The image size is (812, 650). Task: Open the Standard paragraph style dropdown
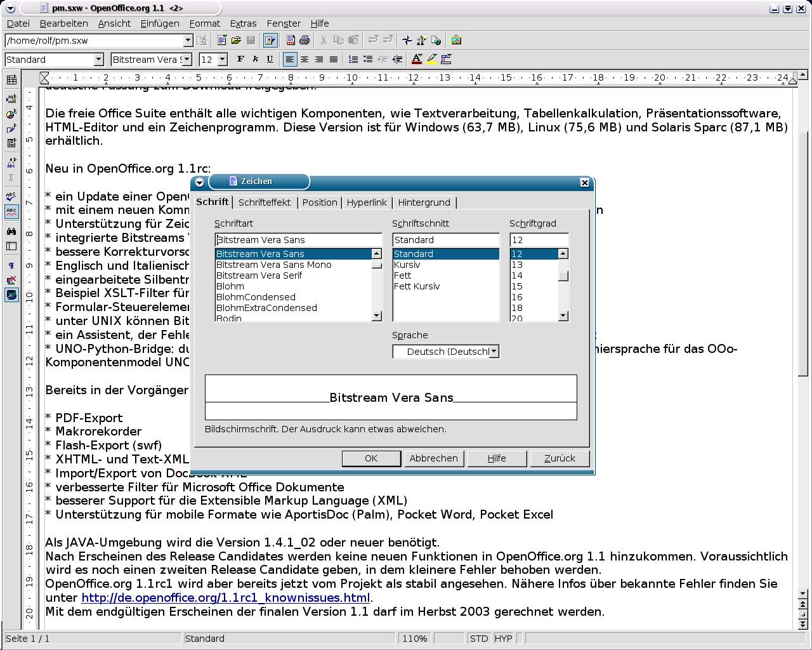pyautogui.click(x=98, y=60)
